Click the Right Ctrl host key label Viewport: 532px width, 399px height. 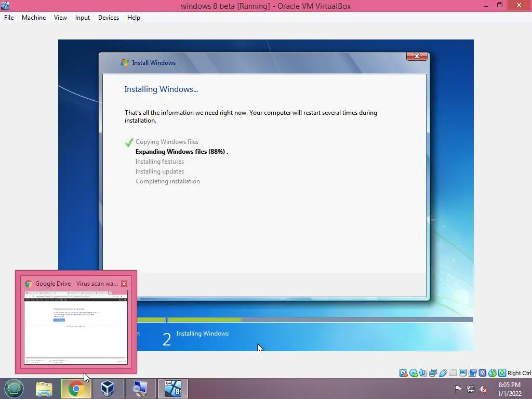pos(520,373)
